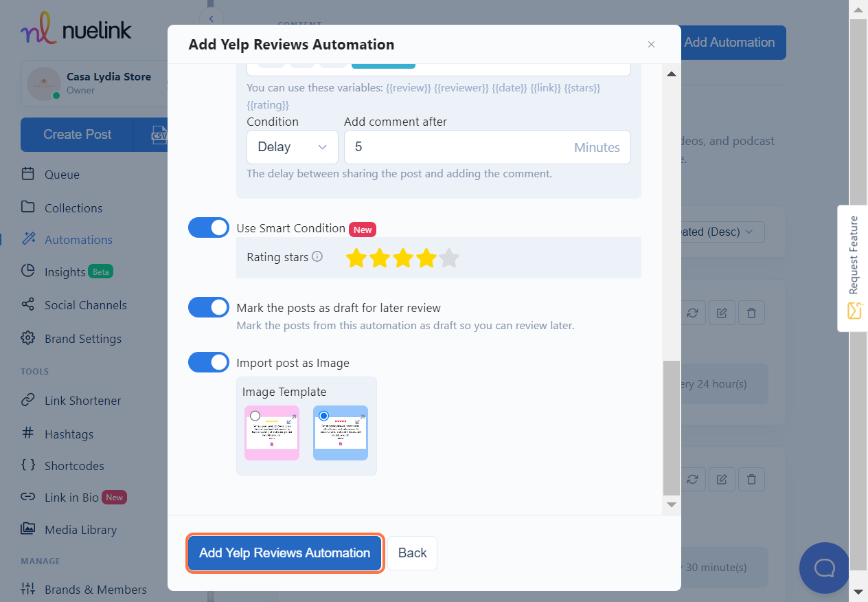Expand the blue image template preview
Viewport: 868px width, 602px height.
pyautogui.click(x=361, y=419)
